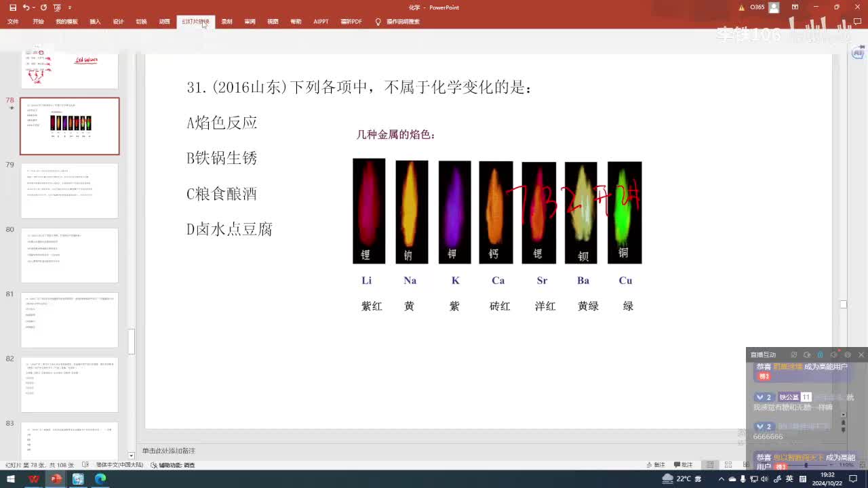Open the Customize Quick Access Toolbar dropdown
This screenshot has height=488, width=868.
pyautogui.click(x=70, y=7)
